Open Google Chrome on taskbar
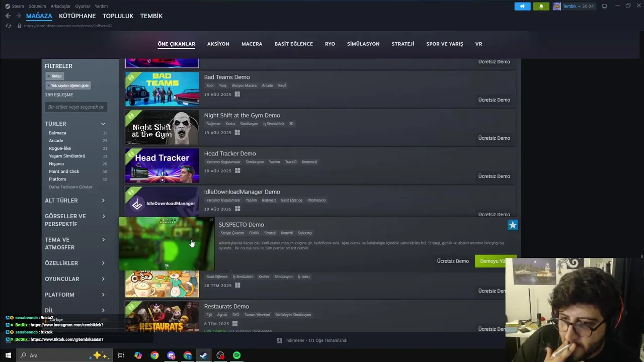Screen dimensions: 644x362 [x=154, y=355]
